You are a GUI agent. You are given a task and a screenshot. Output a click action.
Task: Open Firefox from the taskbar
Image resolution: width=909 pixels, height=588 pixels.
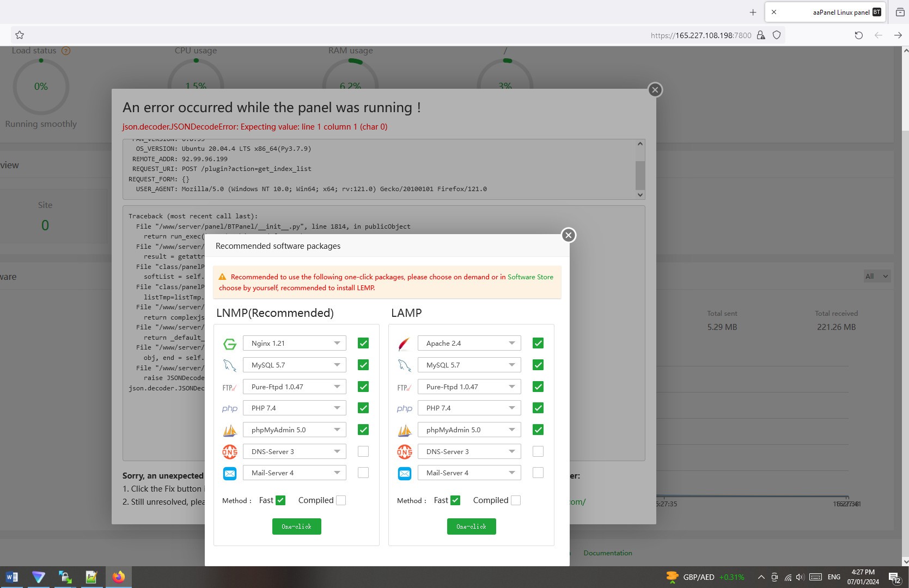pos(118,577)
